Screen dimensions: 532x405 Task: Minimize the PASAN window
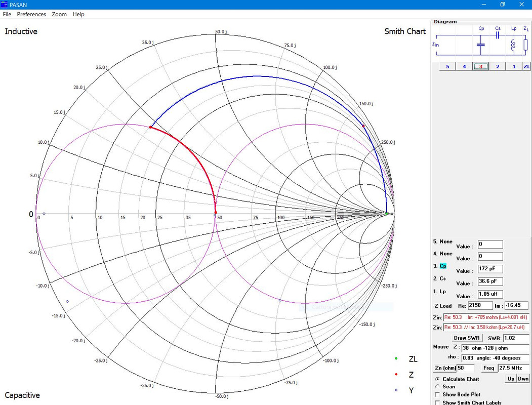[484, 5]
